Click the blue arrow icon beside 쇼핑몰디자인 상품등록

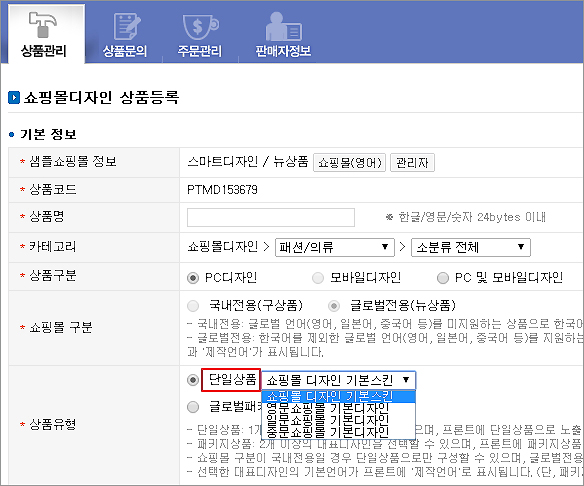point(14,98)
